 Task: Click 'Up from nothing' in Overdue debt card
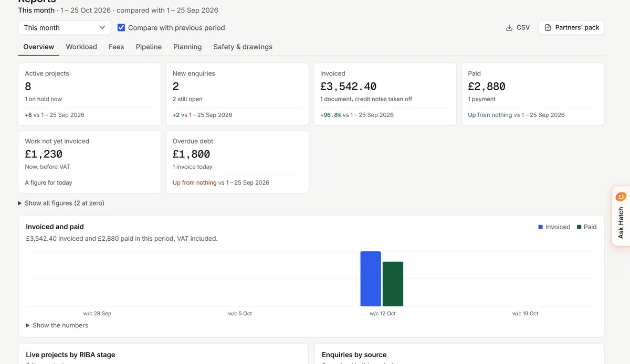(x=195, y=183)
